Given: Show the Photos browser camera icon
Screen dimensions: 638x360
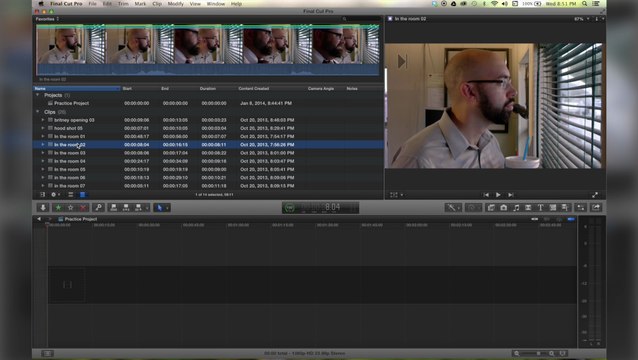Looking at the screenshot, I should tap(504, 207).
